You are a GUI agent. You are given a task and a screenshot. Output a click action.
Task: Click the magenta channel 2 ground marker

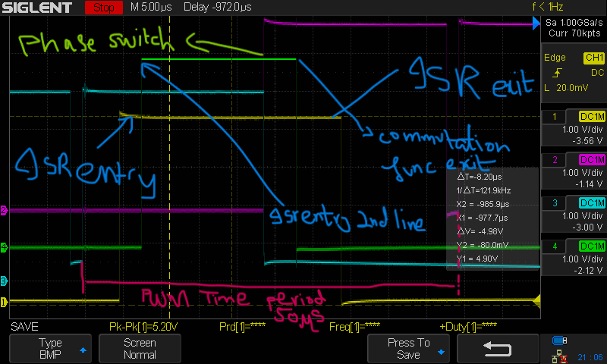coord(4,210)
